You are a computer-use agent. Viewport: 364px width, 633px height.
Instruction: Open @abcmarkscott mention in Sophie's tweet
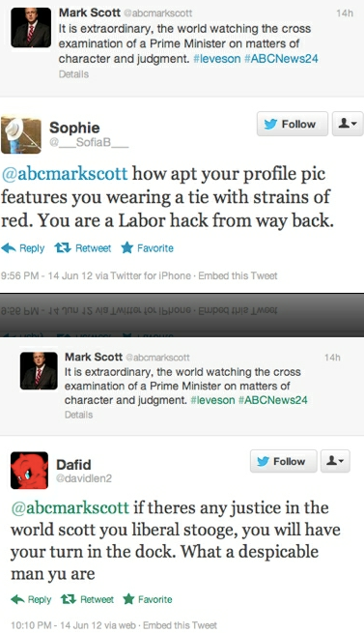(x=65, y=174)
